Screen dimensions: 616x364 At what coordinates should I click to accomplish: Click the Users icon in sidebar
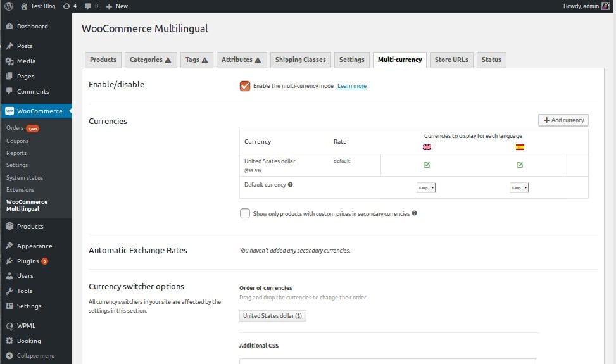9,275
